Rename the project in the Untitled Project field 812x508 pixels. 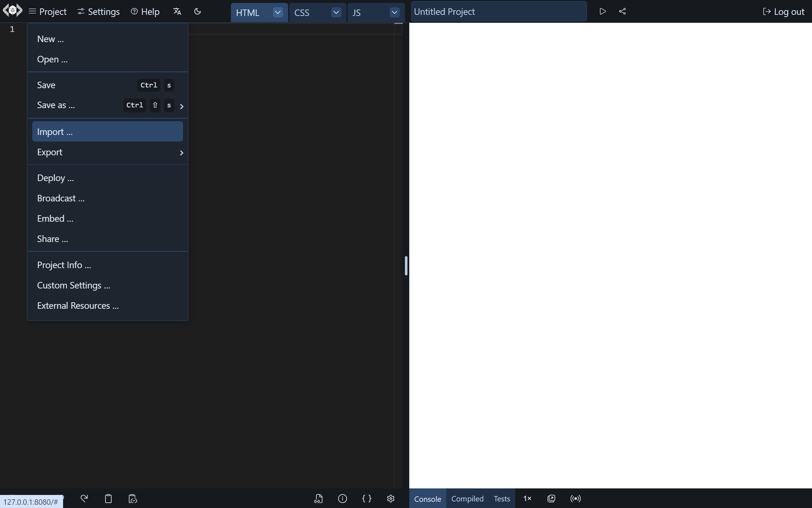pyautogui.click(x=498, y=11)
